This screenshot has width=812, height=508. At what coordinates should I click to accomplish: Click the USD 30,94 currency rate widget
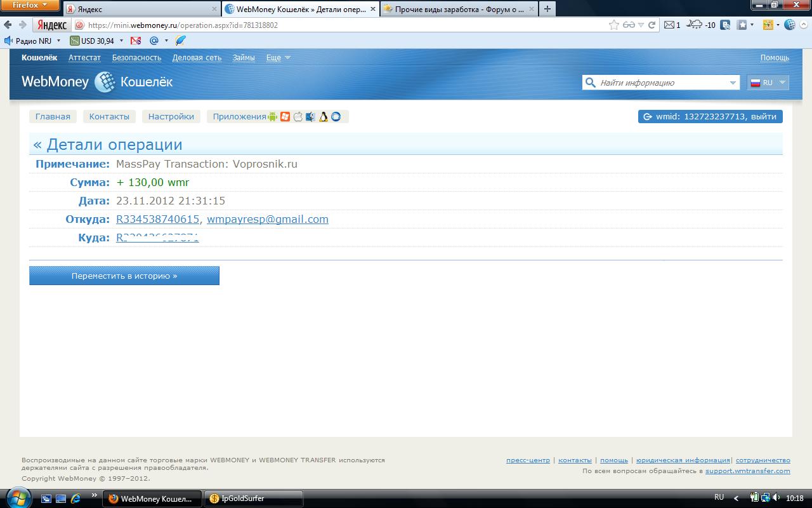point(93,41)
